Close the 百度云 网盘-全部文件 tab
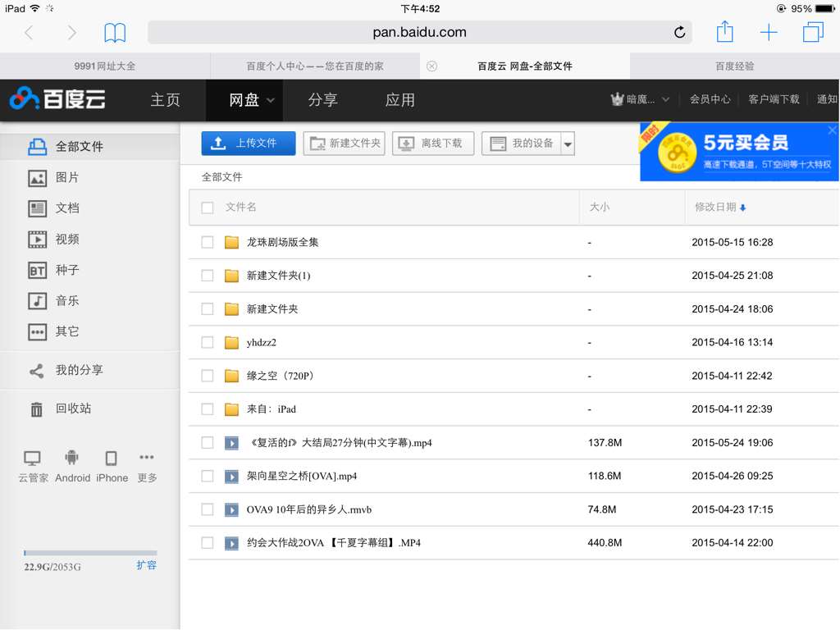 tap(431, 66)
